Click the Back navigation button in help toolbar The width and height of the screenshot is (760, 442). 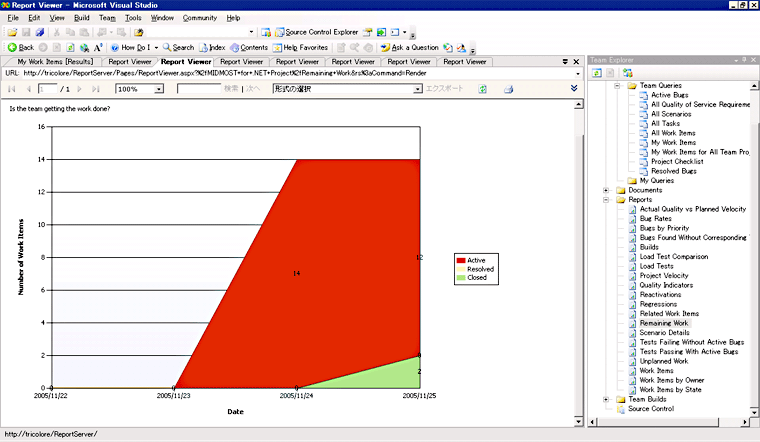pyautogui.click(x=21, y=47)
